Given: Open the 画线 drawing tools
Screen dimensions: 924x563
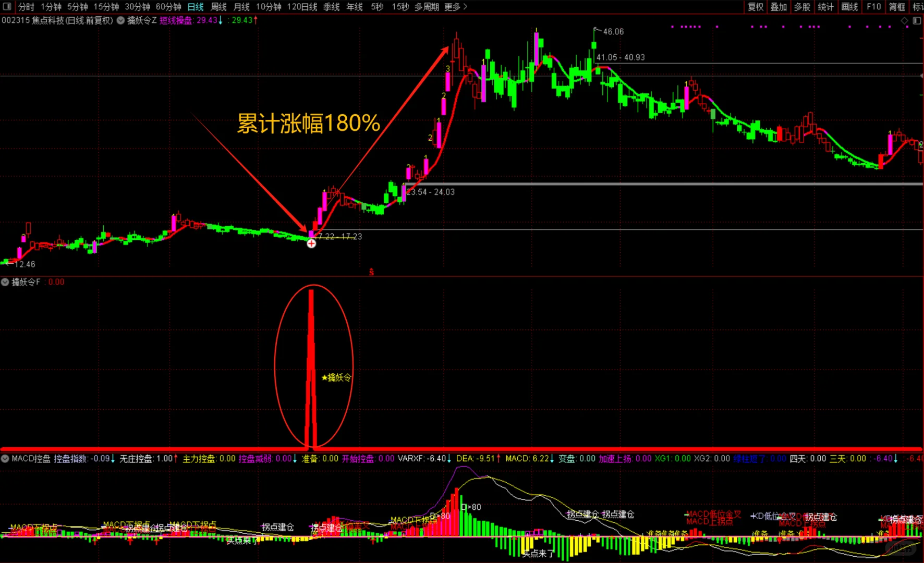Looking at the screenshot, I should tap(849, 7).
